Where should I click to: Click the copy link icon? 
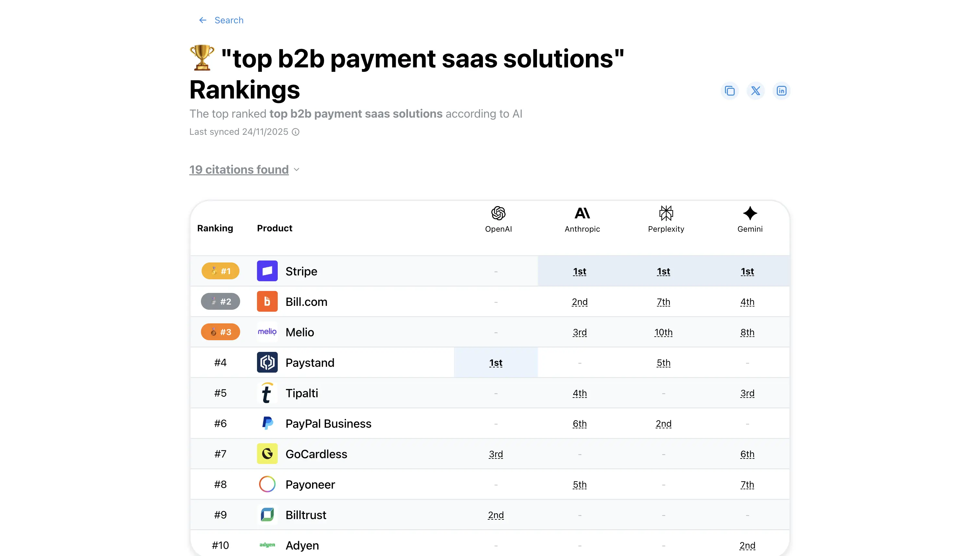pos(729,91)
